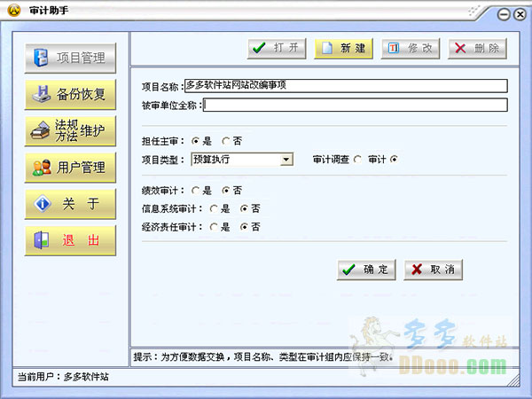Confirm the form with 确定

[x=366, y=270]
